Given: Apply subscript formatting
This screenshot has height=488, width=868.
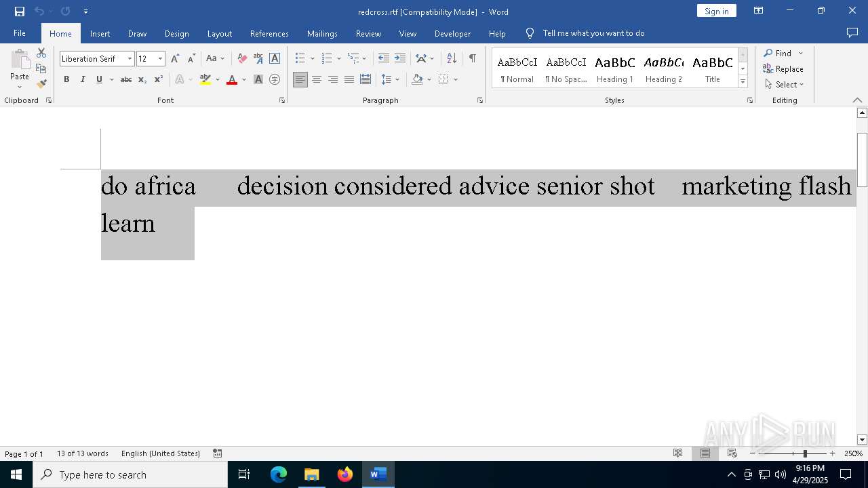Looking at the screenshot, I should [x=142, y=80].
